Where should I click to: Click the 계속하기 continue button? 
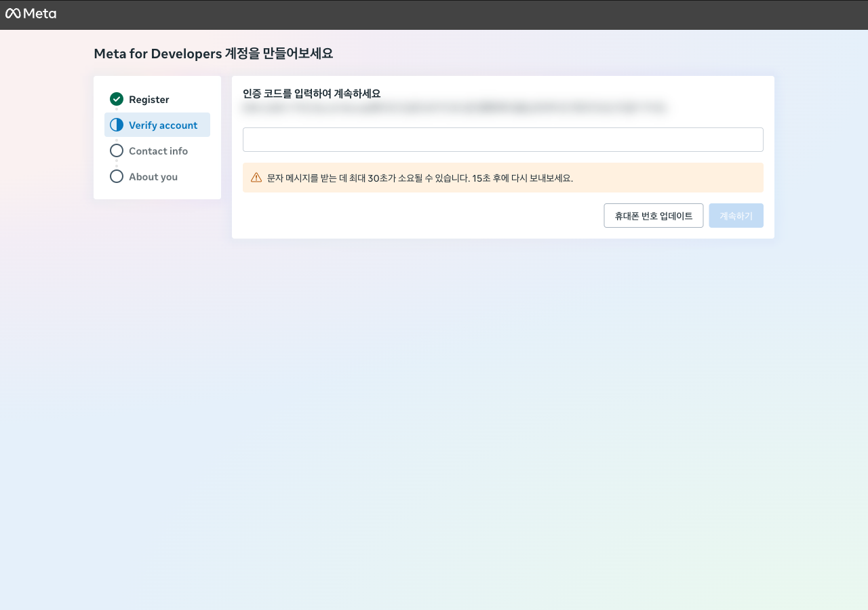(x=736, y=216)
